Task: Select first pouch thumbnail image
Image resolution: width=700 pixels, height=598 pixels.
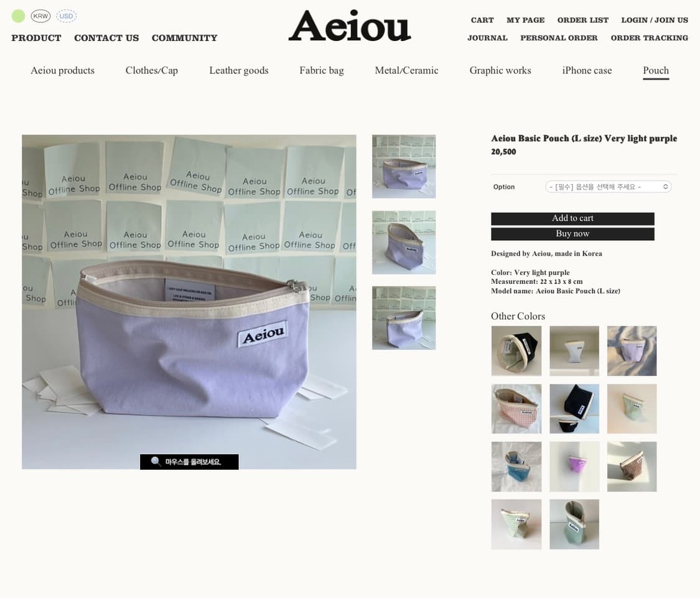Action: coord(404,167)
